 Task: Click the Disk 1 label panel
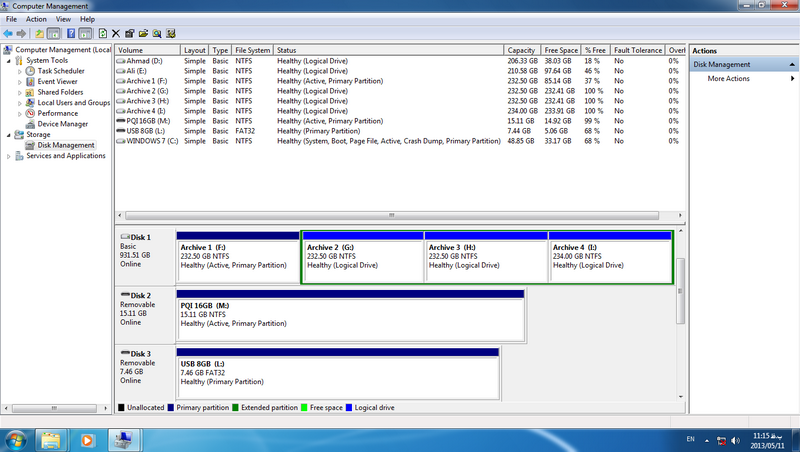coord(145,257)
